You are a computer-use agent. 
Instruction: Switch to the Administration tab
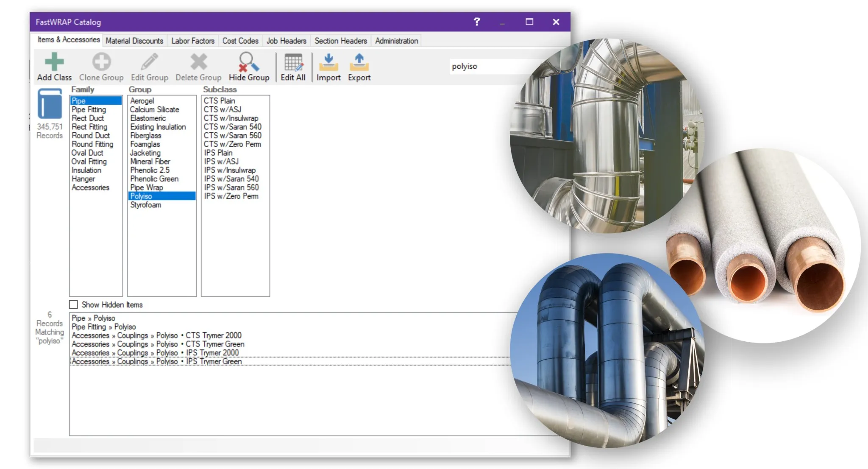[x=396, y=41]
